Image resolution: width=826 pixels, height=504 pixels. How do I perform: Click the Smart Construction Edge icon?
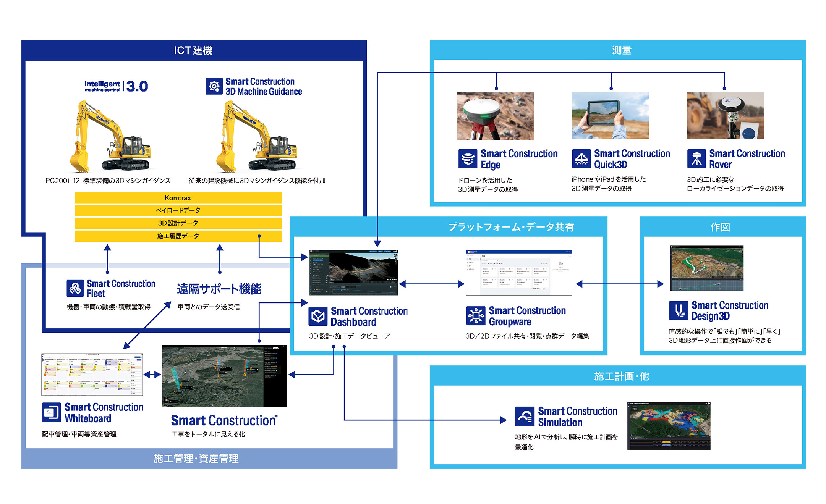468,159
